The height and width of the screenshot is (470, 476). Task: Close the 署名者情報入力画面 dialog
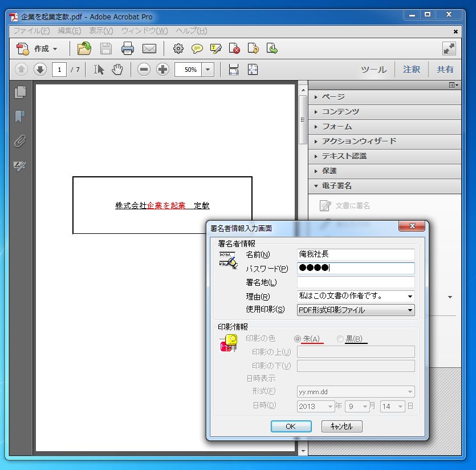point(412,226)
